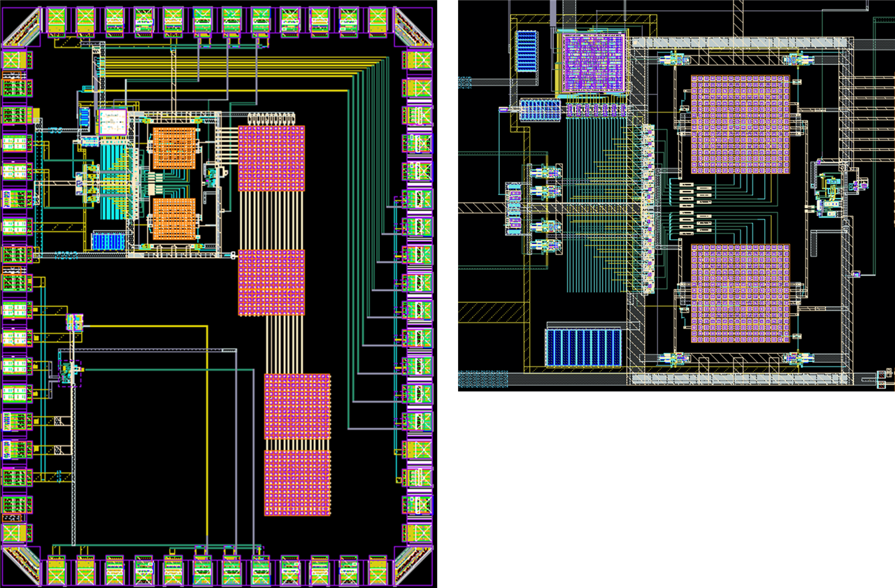Select the vertical column of small cells, zoomed view

(647, 206)
